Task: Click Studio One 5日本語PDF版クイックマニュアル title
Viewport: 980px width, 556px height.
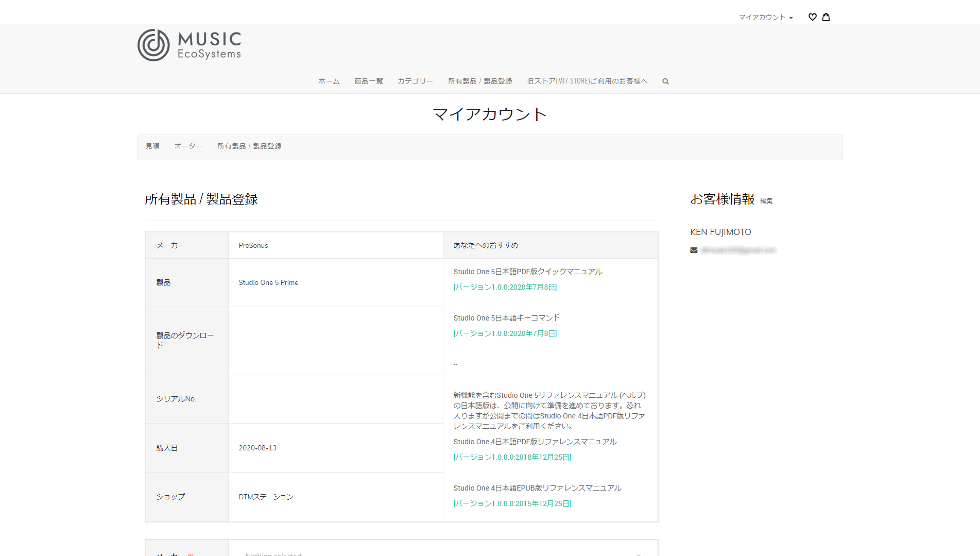Action: (x=528, y=272)
